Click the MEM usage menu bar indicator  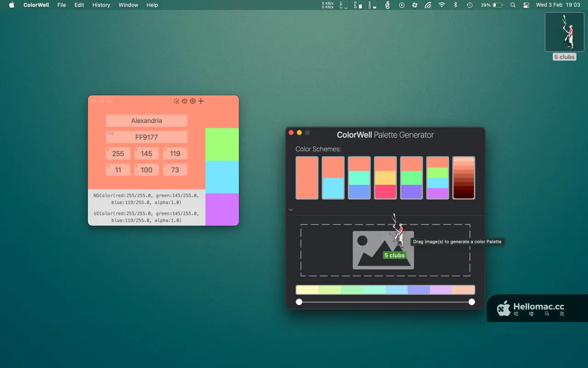tap(358, 5)
